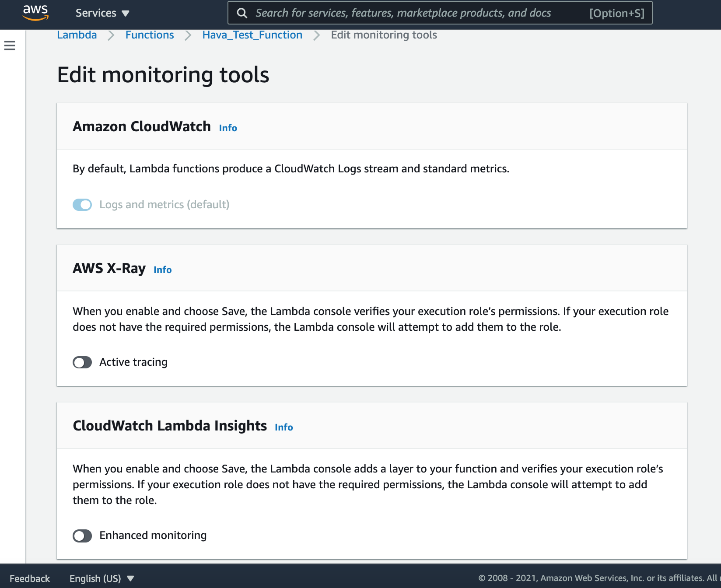This screenshot has width=721, height=588.
Task: Expand the Services dropdown arrow
Action: click(x=125, y=13)
